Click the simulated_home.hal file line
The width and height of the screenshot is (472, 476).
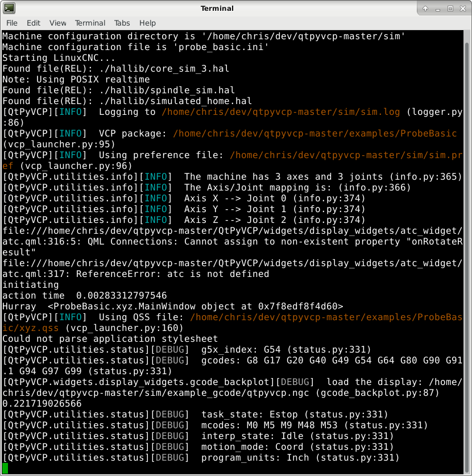(127, 101)
